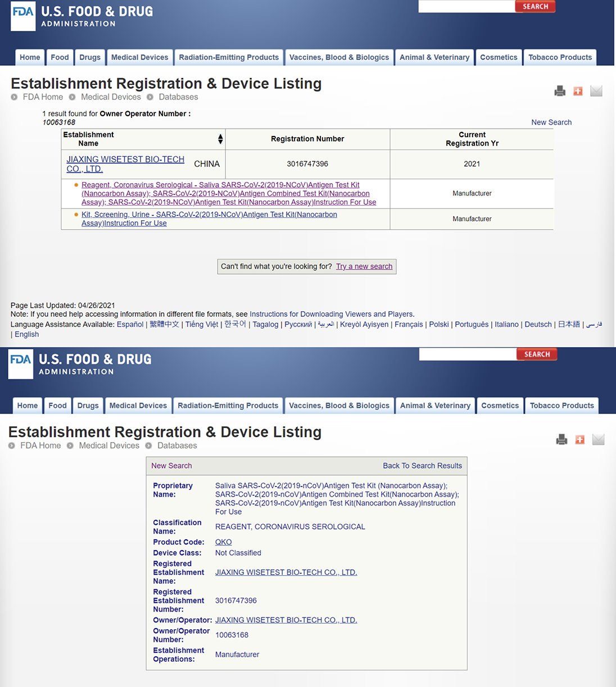
Task: Open Medical Devices breadcrumb on the top page
Action: click(111, 97)
